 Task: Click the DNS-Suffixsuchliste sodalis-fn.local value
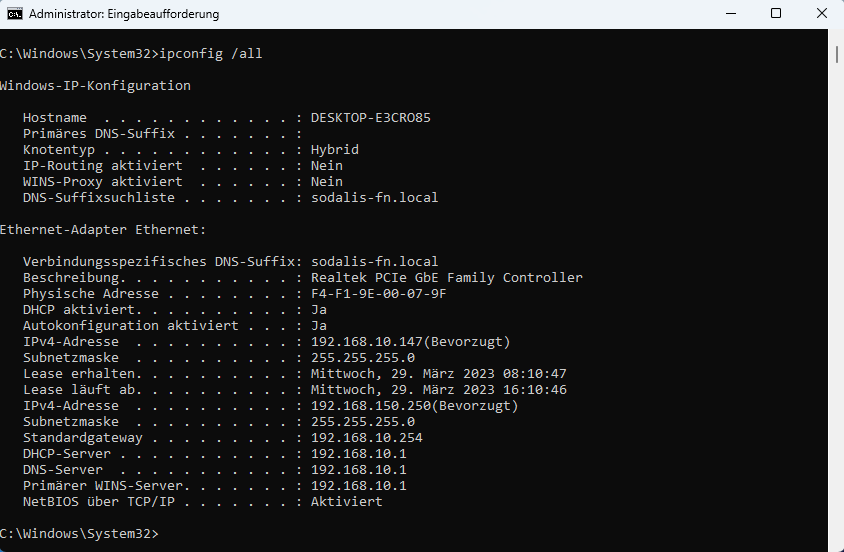pos(374,197)
